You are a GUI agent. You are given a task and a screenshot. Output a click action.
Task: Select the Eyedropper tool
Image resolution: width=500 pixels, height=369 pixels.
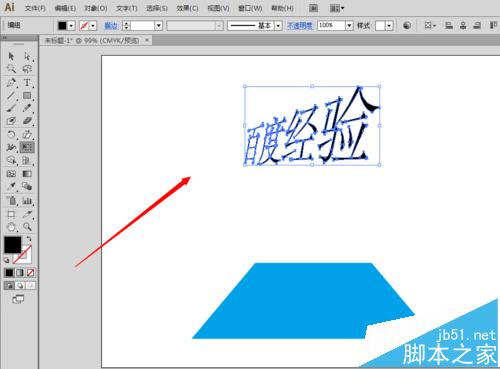(x=11, y=186)
